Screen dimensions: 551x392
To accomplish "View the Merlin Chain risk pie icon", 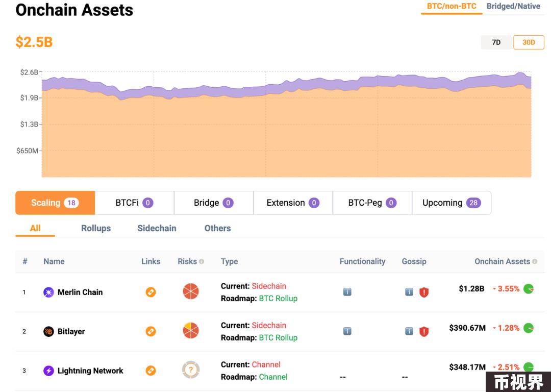I will 191,291.
